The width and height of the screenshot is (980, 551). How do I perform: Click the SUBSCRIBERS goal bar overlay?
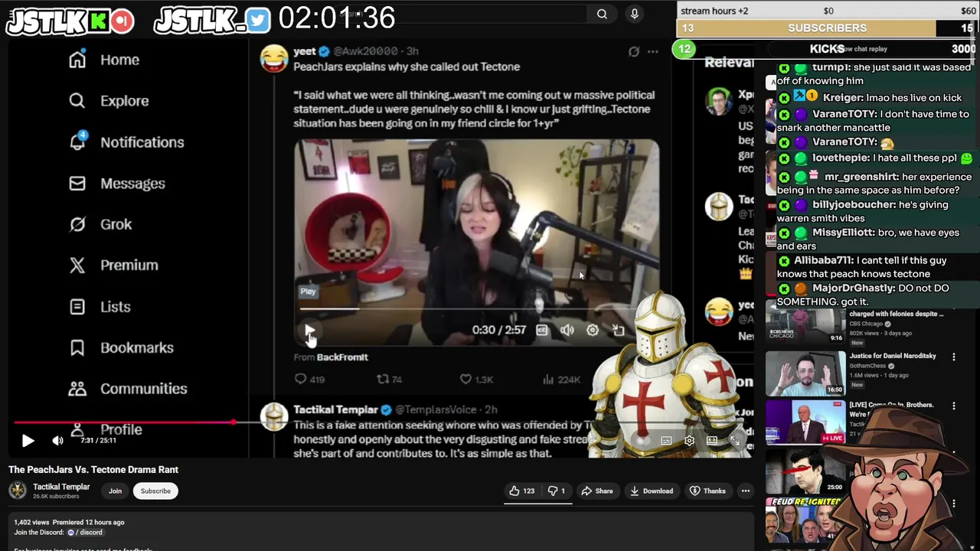[828, 28]
